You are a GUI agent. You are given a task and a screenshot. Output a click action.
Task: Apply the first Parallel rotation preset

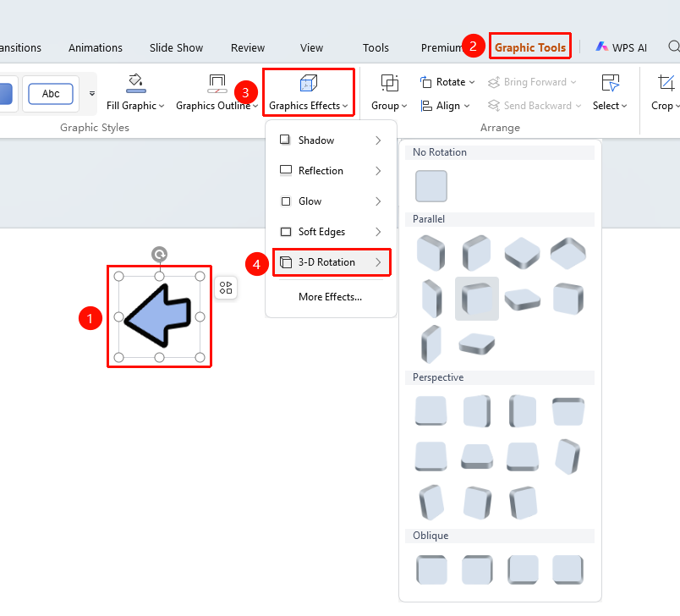431,252
